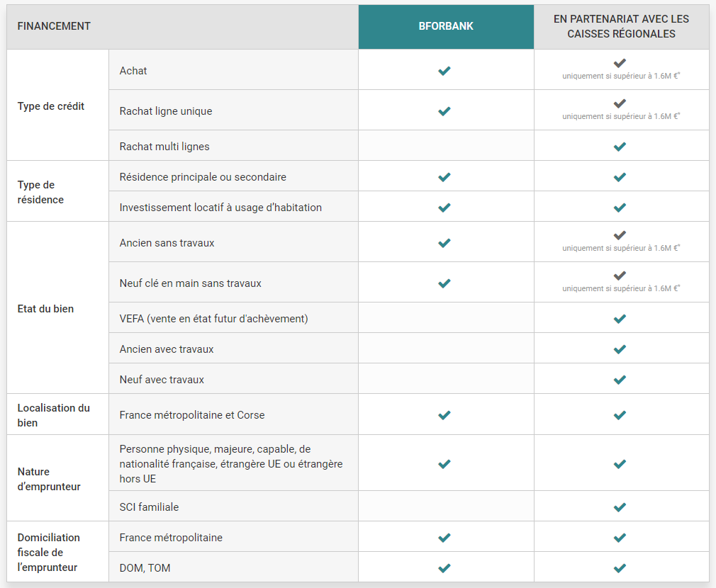The width and height of the screenshot is (716, 588).
Task: Click BforBank checkmark in Rachat ligne unique row
Action: [444, 111]
